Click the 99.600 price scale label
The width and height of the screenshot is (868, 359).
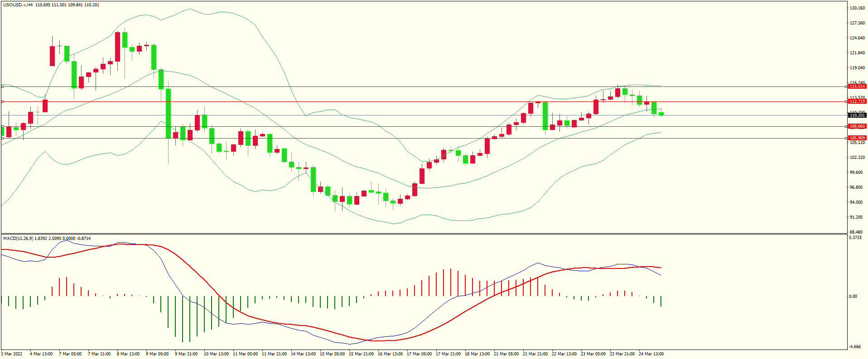pos(856,172)
